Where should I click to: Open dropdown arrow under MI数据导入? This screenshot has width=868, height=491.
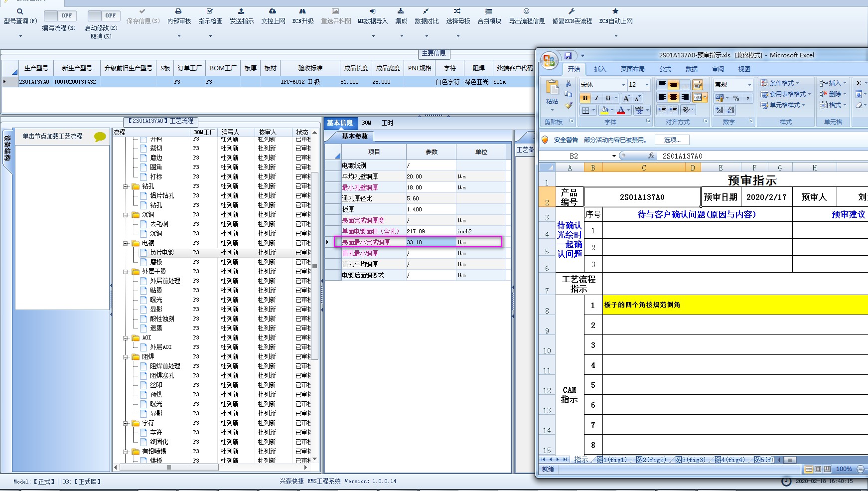coord(373,36)
